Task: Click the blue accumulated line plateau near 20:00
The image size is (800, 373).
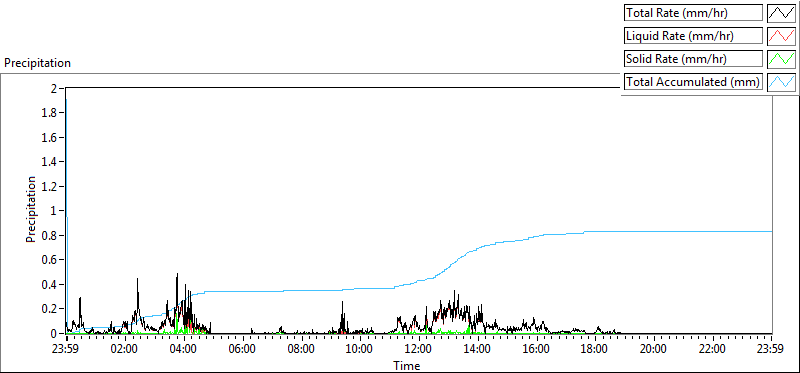Action: 653,232
